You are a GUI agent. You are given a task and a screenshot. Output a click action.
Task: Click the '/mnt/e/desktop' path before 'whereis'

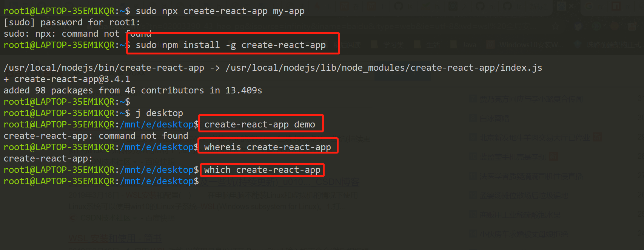point(157,147)
